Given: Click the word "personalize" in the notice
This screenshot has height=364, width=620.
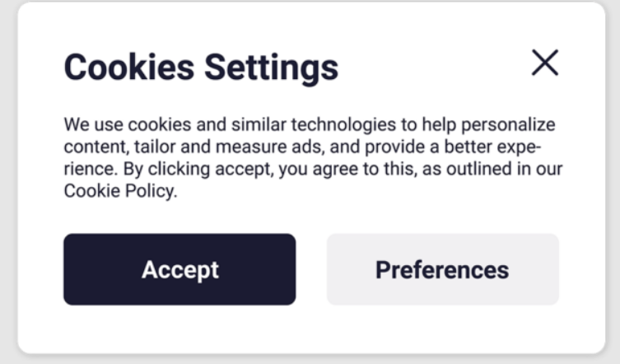Looking at the screenshot, I should pyautogui.click(x=507, y=125).
